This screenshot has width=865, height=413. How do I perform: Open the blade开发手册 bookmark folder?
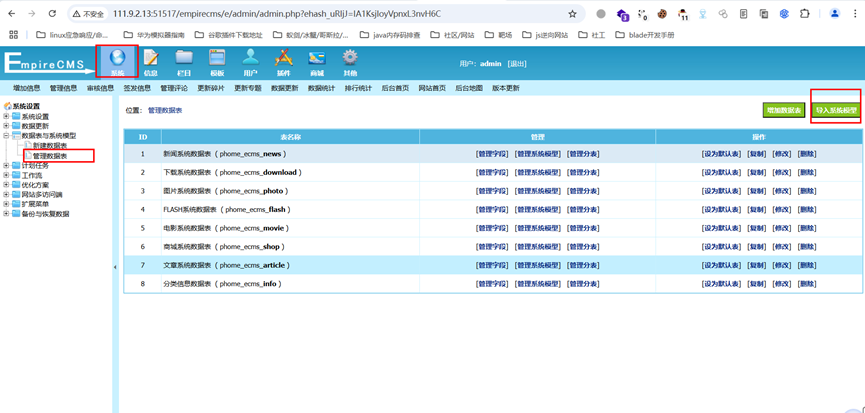click(x=644, y=35)
